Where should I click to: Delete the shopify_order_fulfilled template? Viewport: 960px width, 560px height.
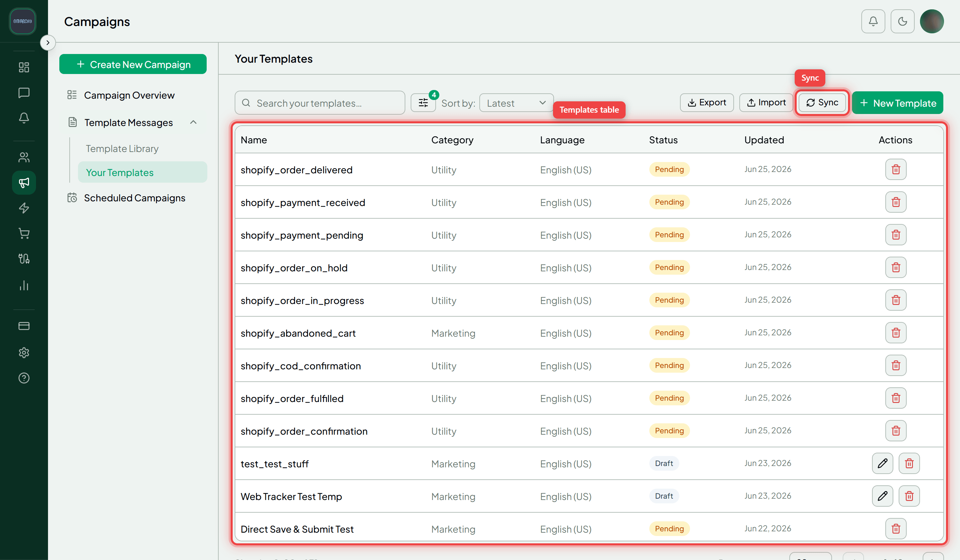click(x=896, y=398)
